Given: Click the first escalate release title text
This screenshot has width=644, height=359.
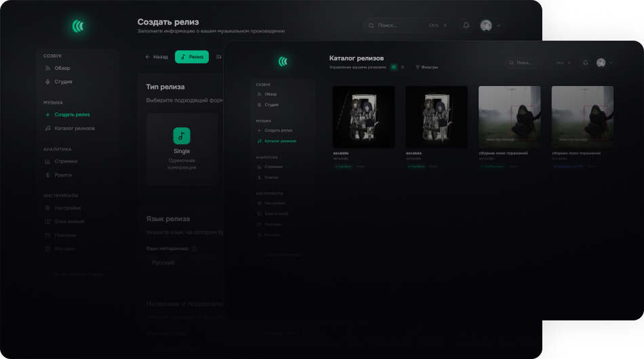Looking at the screenshot, I should click(x=341, y=154).
